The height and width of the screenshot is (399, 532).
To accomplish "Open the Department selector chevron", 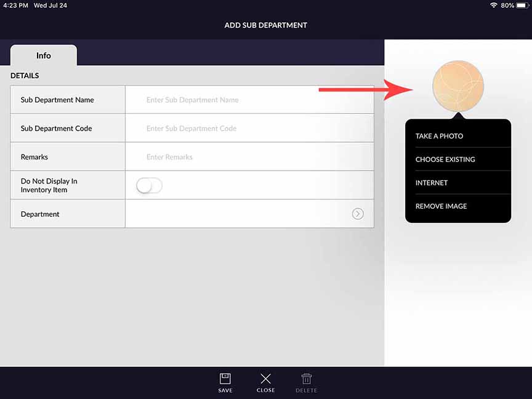I will pyautogui.click(x=358, y=214).
